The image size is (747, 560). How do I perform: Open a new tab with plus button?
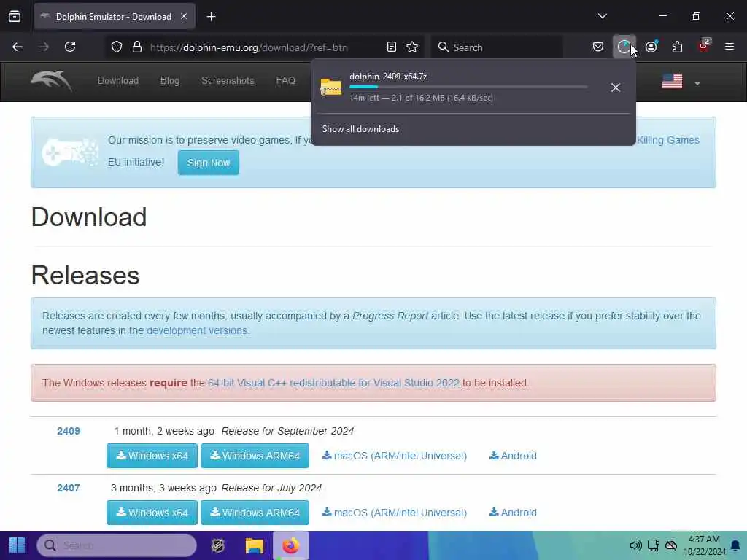pos(211,17)
